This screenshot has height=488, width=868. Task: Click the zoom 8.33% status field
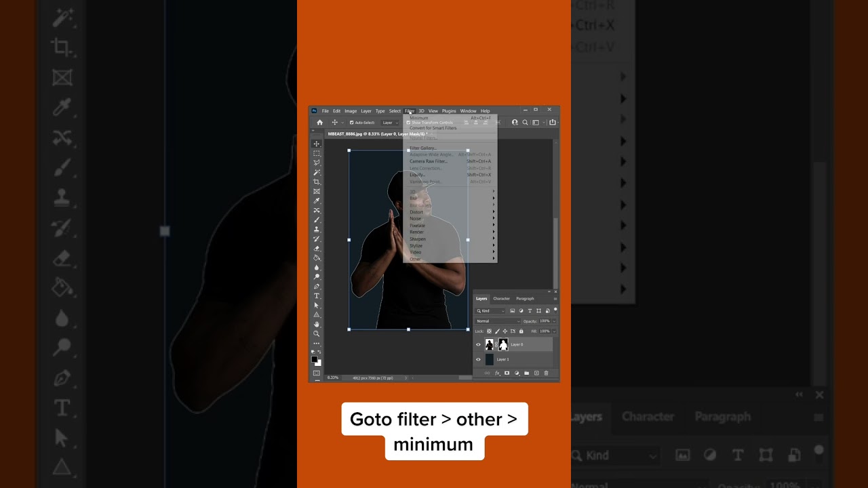333,378
